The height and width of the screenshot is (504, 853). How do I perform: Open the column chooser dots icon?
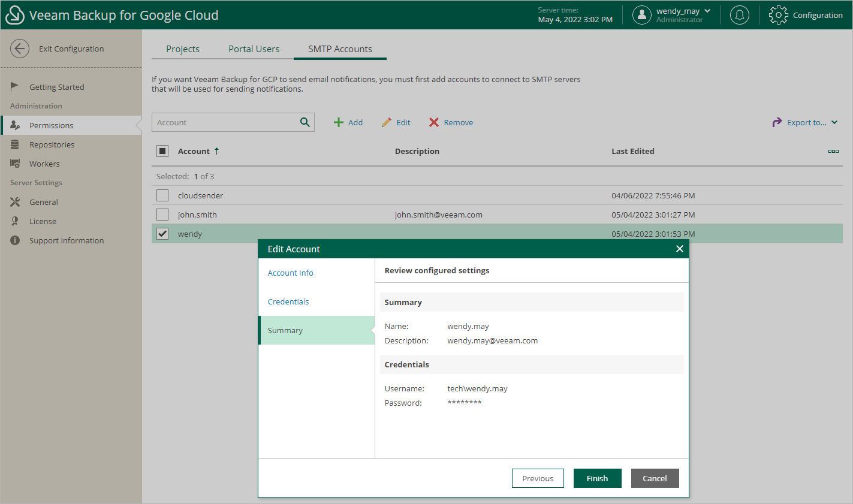click(x=833, y=151)
